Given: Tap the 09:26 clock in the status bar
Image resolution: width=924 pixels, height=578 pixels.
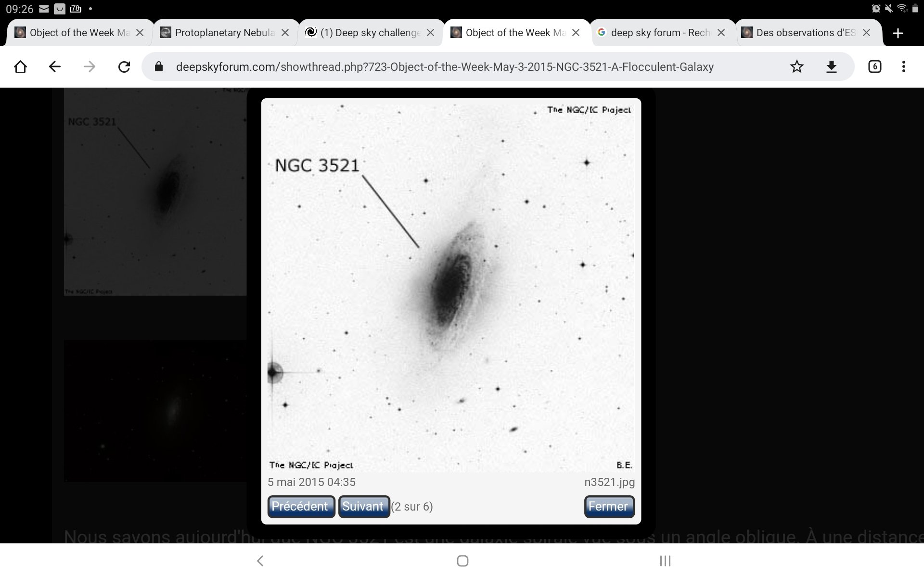Looking at the screenshot, I should click(19, 9).
